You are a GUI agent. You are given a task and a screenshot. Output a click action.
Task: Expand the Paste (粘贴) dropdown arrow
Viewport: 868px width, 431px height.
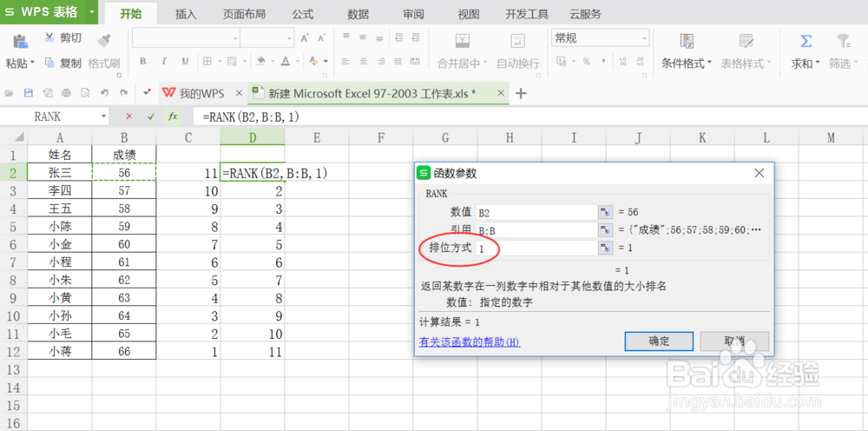(x=32, y=63)
